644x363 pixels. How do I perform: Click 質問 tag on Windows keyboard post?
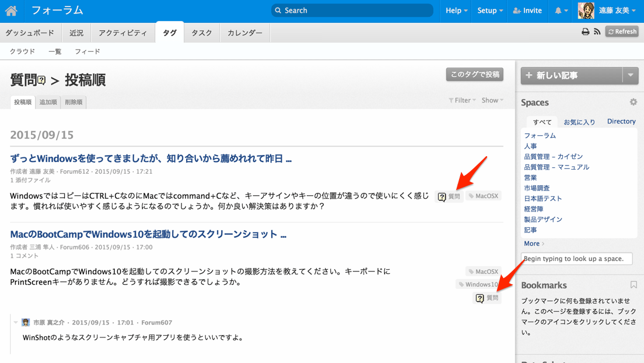[449, 196]
